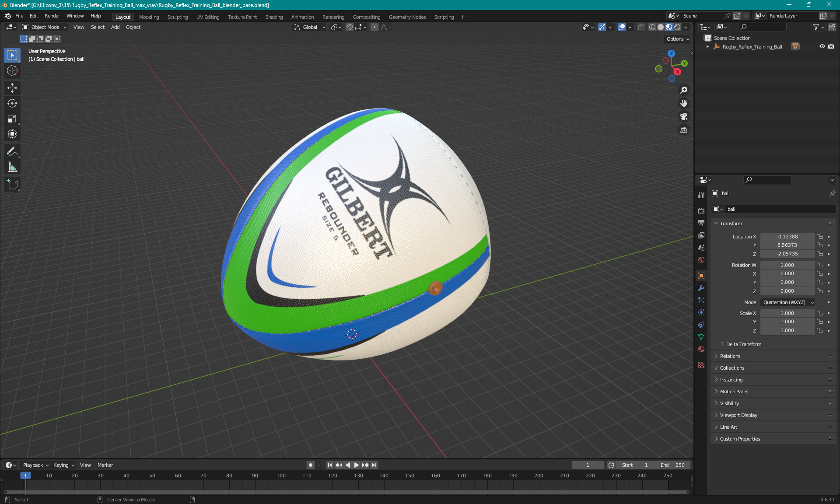Hide Rugby_Reflex_Training_Ball in viewport via eye icon
Screen dimensions: 840x504
pos(822,46)
